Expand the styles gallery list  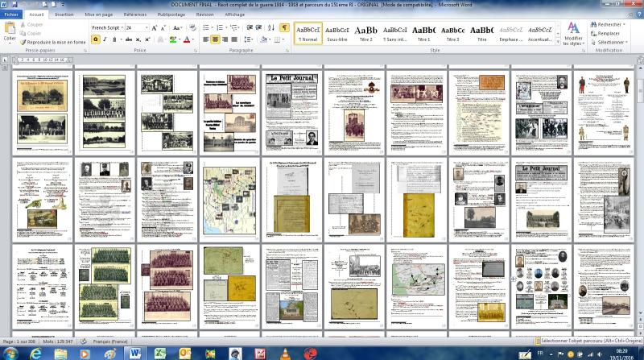point(558,42)
